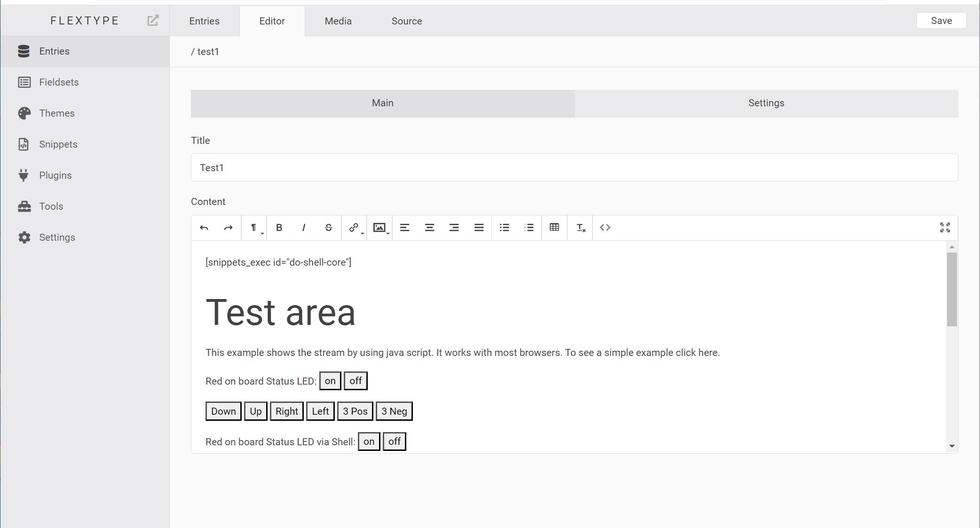This screenshot has height=528, width=980.
Task: Clear formatting with the Tx icon
Action: [580, 228]
